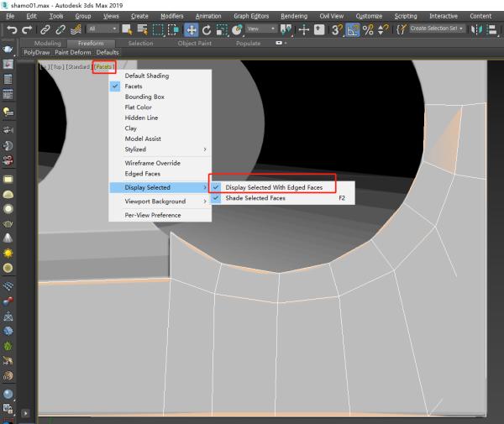
Task: Click the Select and Place icon
Action: (x=237, y=30)
